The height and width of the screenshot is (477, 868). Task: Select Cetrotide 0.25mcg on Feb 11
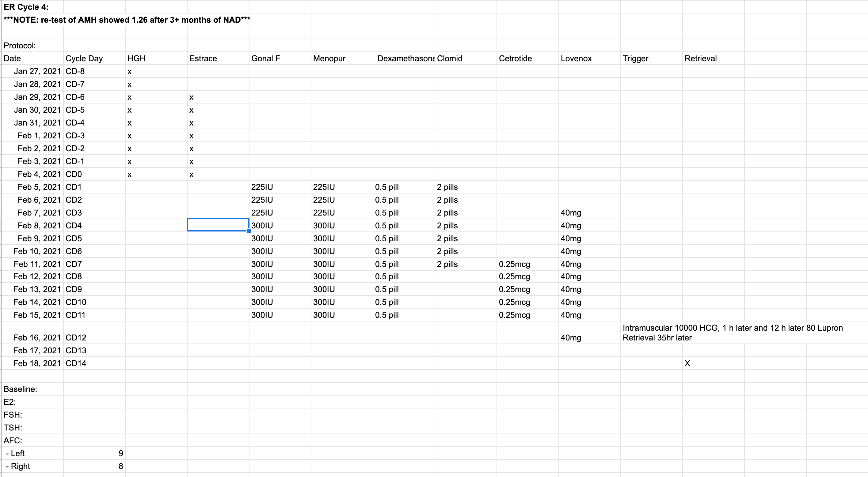pyautogui.click(x=514, y=264)
